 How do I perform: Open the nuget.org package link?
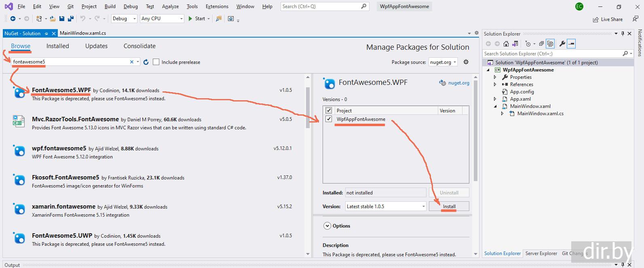458,83
